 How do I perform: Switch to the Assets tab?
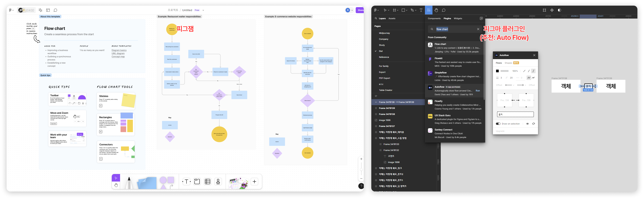coord(392,18)
